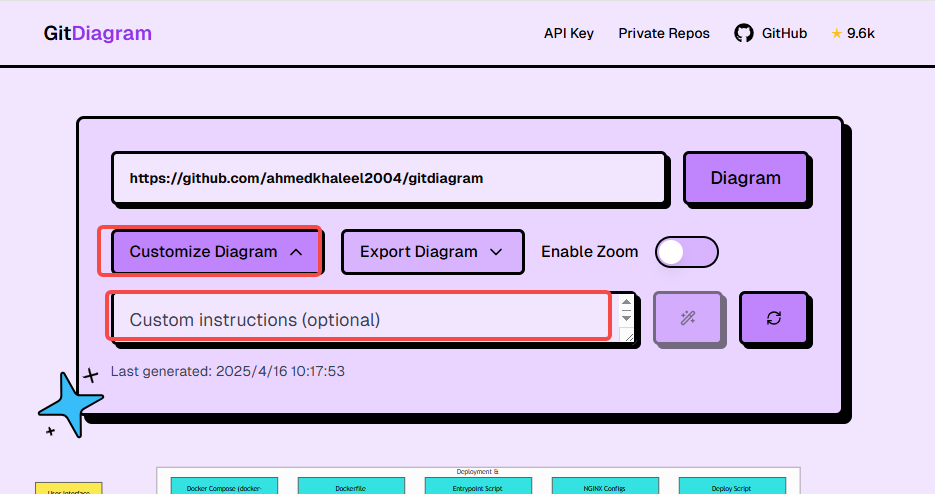Click the Diagram button
Image resolution: width=935 pixels, height=494 pixels.
745,178
